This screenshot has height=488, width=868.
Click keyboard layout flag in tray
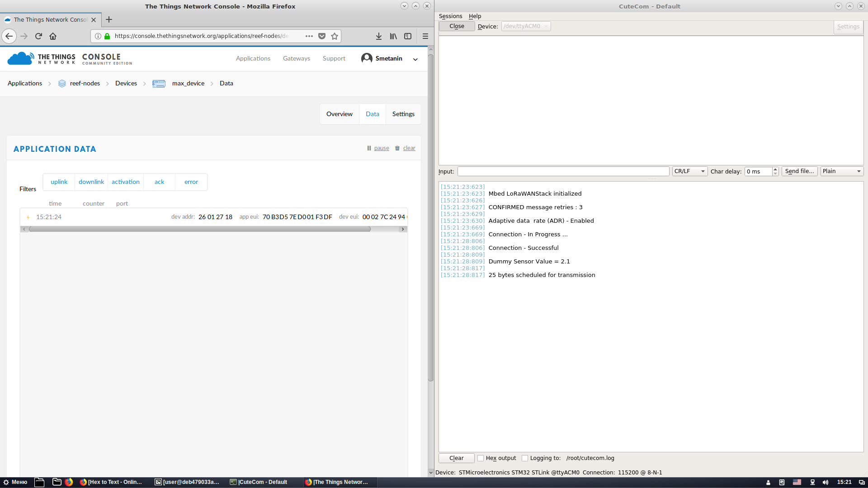[x=797, y=482]
